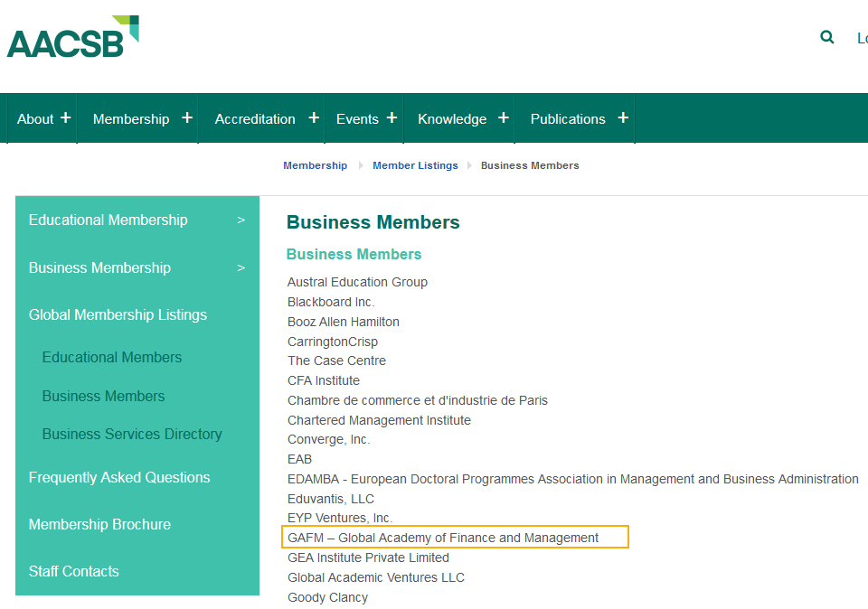Click highlighted GAFM Global Academy entry
This screenshot has width=868, height=609.
pyautogui.click(x=455, y=537)
